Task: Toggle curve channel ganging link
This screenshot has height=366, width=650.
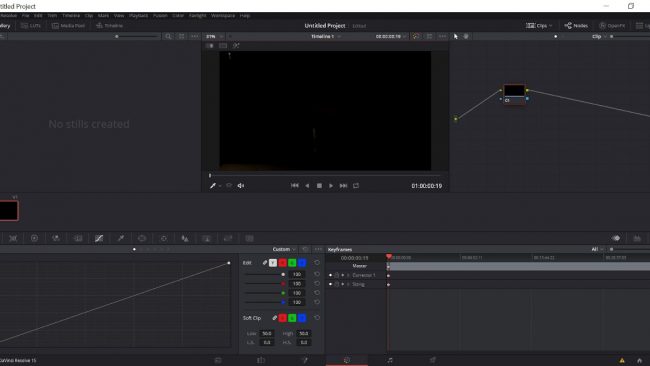Action: tap(265, 263)
